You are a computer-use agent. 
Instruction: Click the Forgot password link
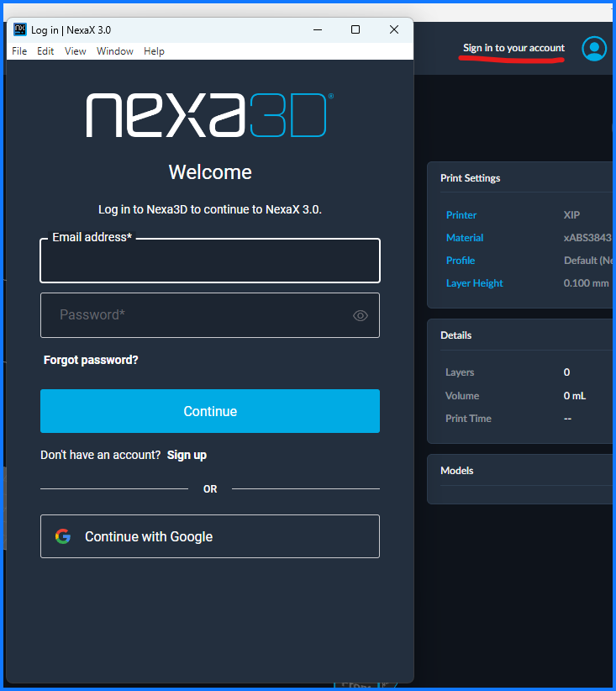(x=91, y=360)
